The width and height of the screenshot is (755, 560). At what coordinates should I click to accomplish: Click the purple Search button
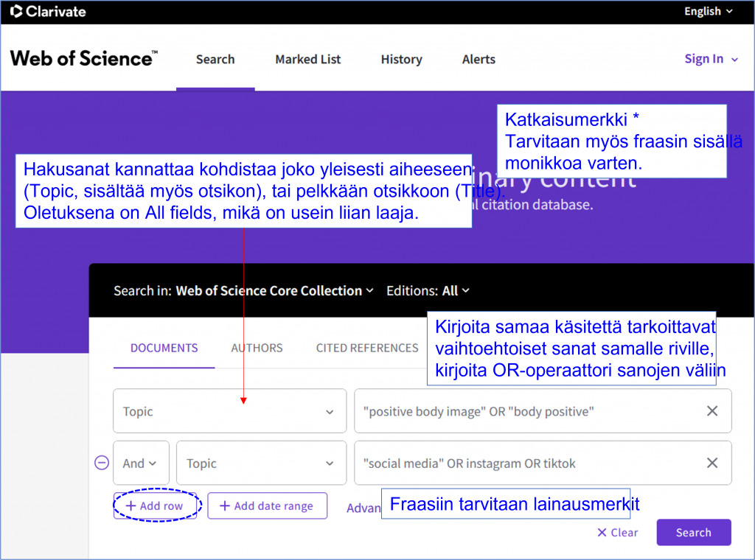click(694, 532)
